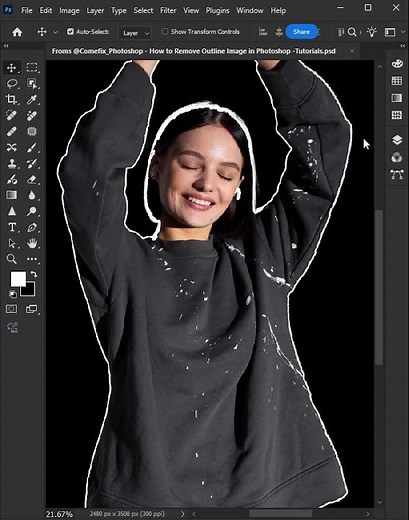This screenshot has height=520, width=409.
Task: Select the Path Selection arrow tool
Action: coord(12,243)
